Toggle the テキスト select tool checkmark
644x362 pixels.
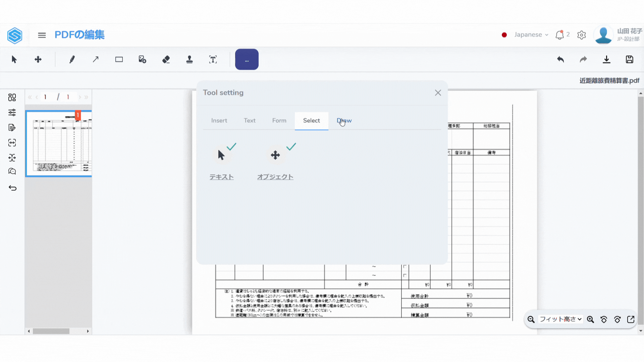click(231, 147)
